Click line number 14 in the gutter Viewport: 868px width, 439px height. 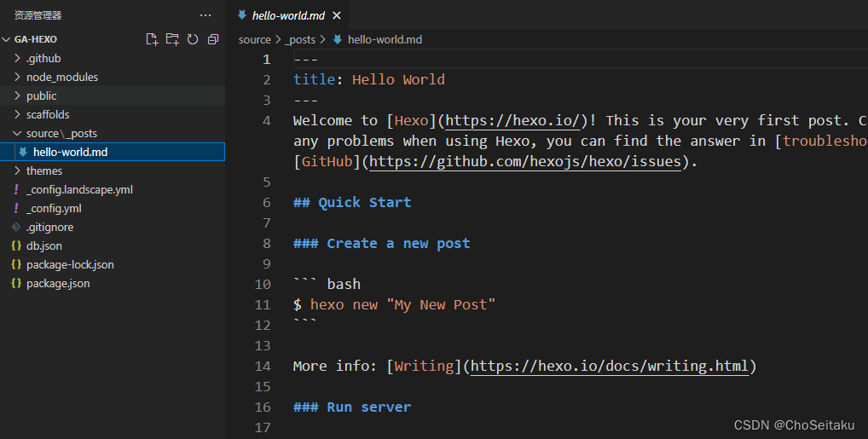[x=263, y=367]
